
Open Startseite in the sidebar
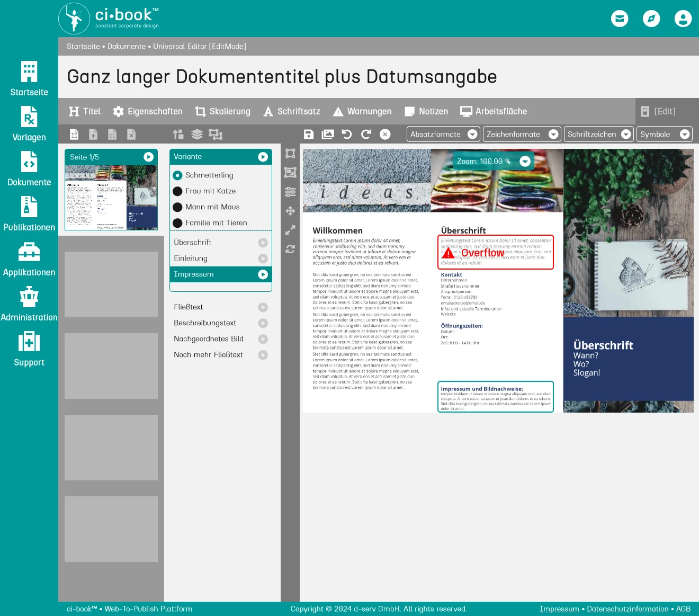tap(29, 79)
